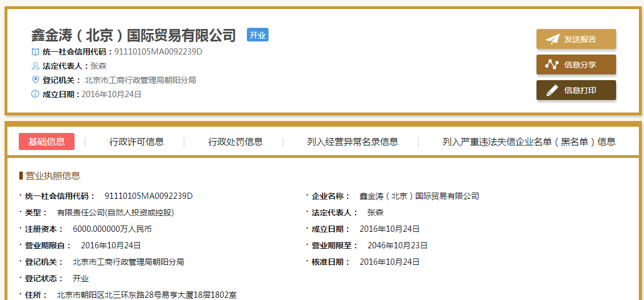Click the company name heading 鑫金涛(北京)国际贸易有限公司
The image size is (644, 300).
click(133, 36)
